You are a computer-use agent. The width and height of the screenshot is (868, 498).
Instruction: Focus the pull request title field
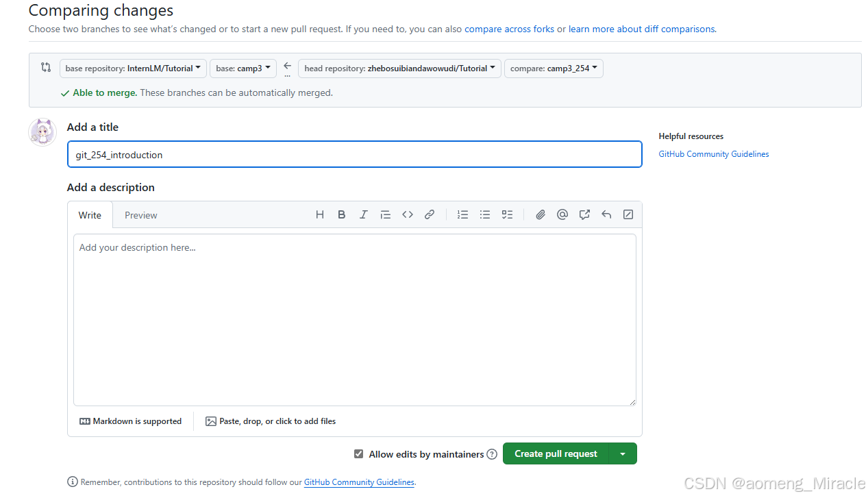[355, 154]
